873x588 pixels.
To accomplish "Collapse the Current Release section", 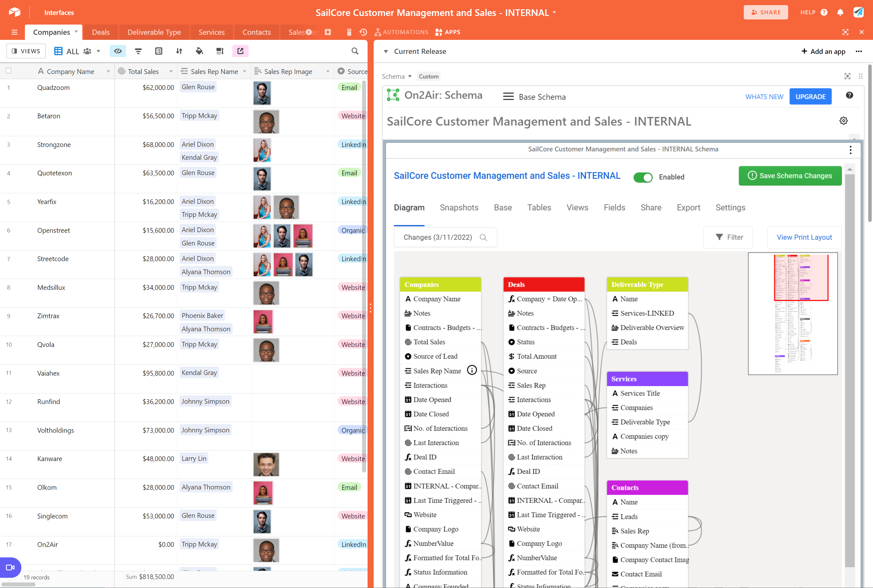I will point(386,51).
